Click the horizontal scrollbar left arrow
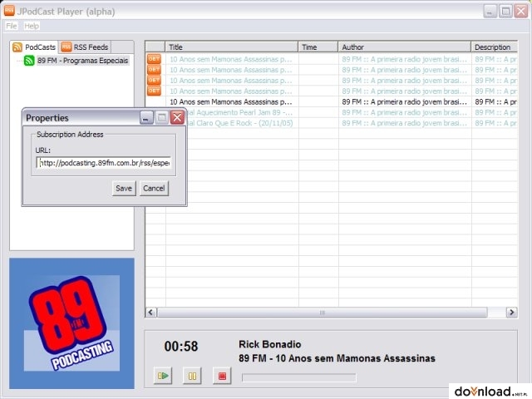Screen dimensions: 532x399 151,313
